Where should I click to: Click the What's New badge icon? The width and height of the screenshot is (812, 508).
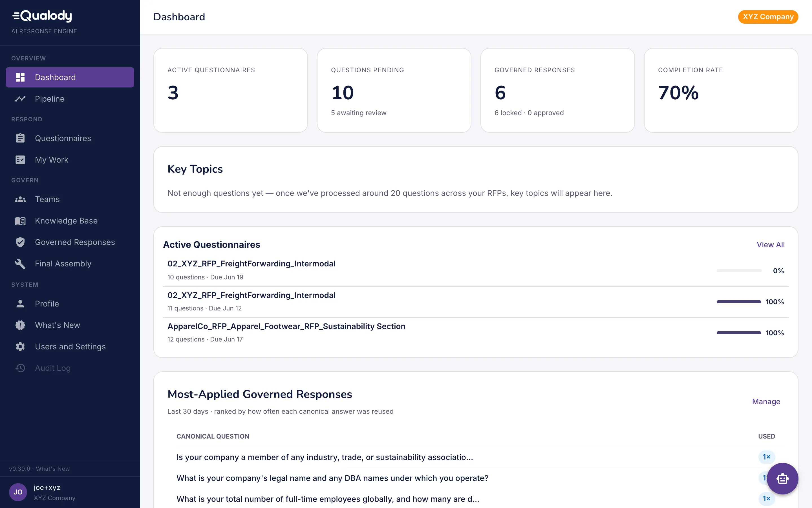tap(20, 325)
